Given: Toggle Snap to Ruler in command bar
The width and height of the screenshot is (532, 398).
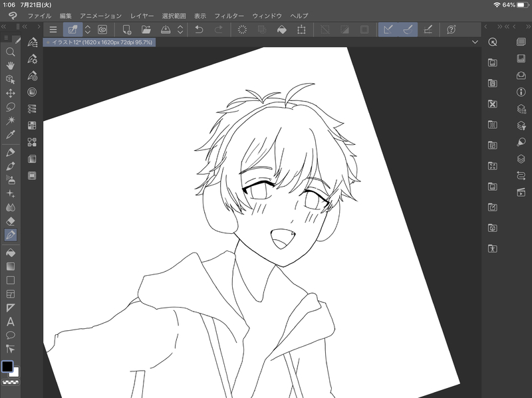Looking at the screenshot, I should 388,30.
